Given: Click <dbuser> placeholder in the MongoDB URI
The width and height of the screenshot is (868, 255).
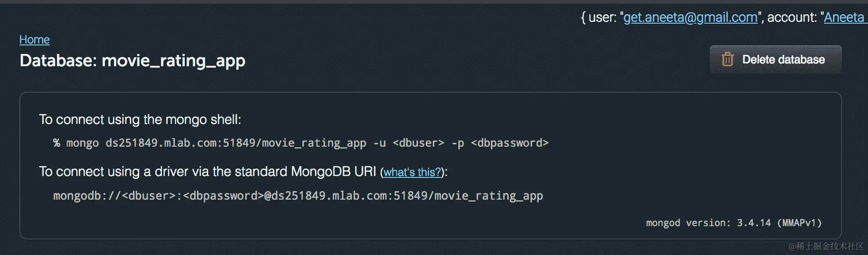Looking at the screenshot, I should [x=148, y=196].
